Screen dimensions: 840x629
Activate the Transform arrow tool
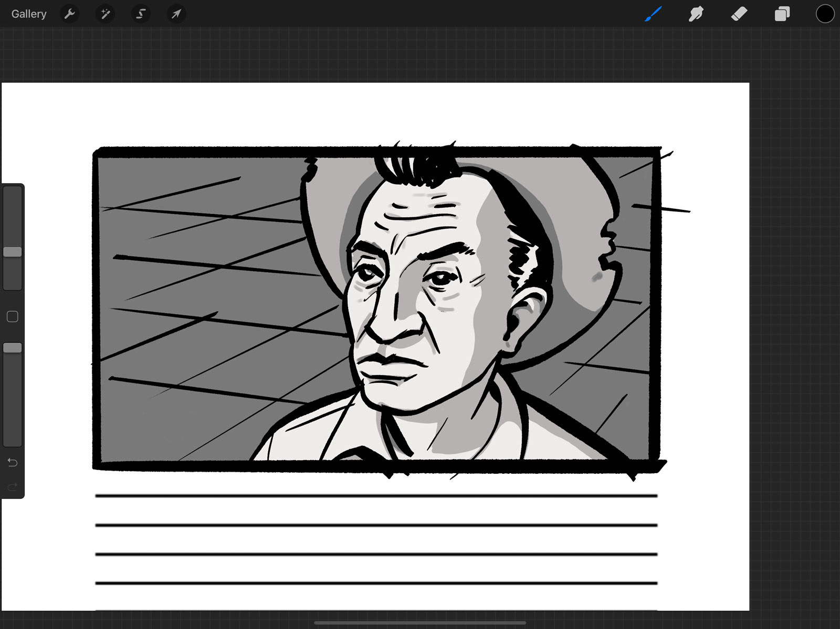(x=176, y=14)
